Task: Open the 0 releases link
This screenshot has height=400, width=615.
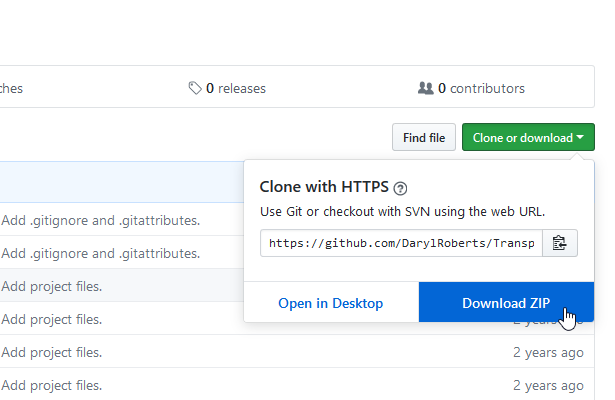Action: (227, 88)
